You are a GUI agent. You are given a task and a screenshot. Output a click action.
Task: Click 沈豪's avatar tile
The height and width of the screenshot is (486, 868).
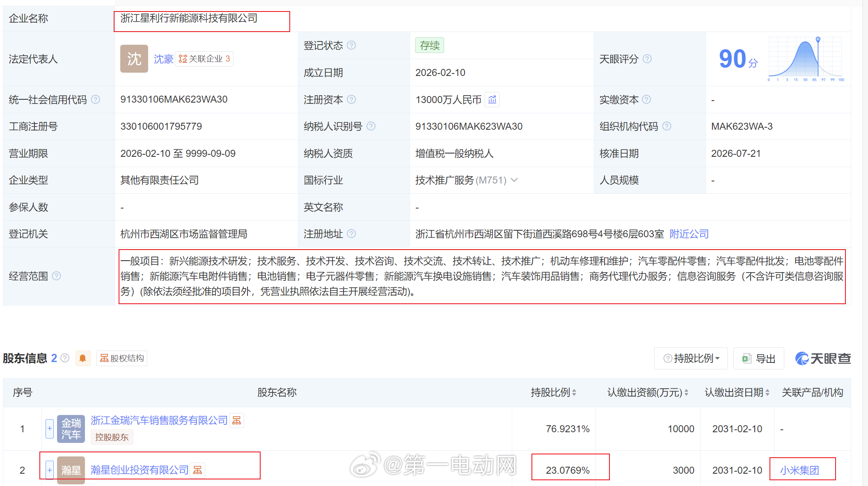coord(134,59)
